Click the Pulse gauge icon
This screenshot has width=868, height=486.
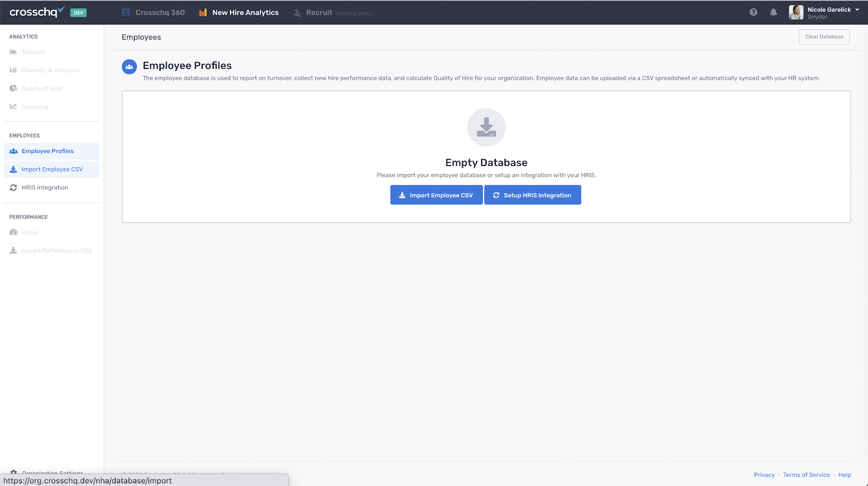(14, 232)
